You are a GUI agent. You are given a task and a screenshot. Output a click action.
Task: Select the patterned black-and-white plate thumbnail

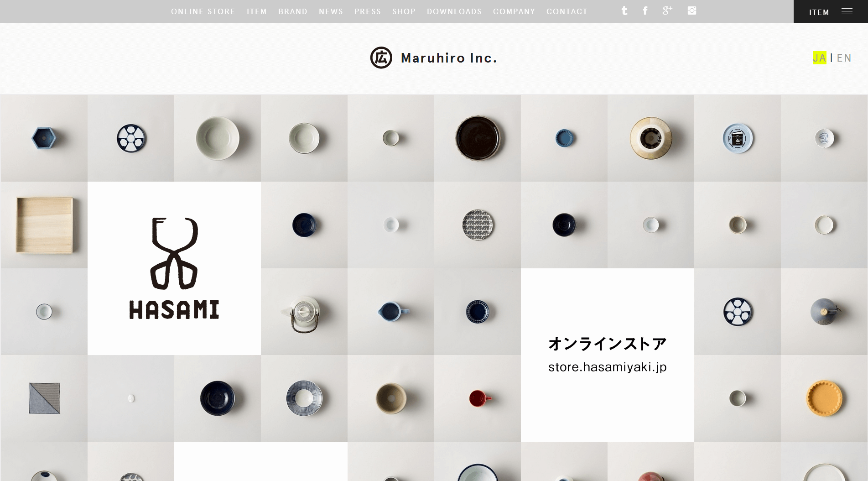coord(478,225)
